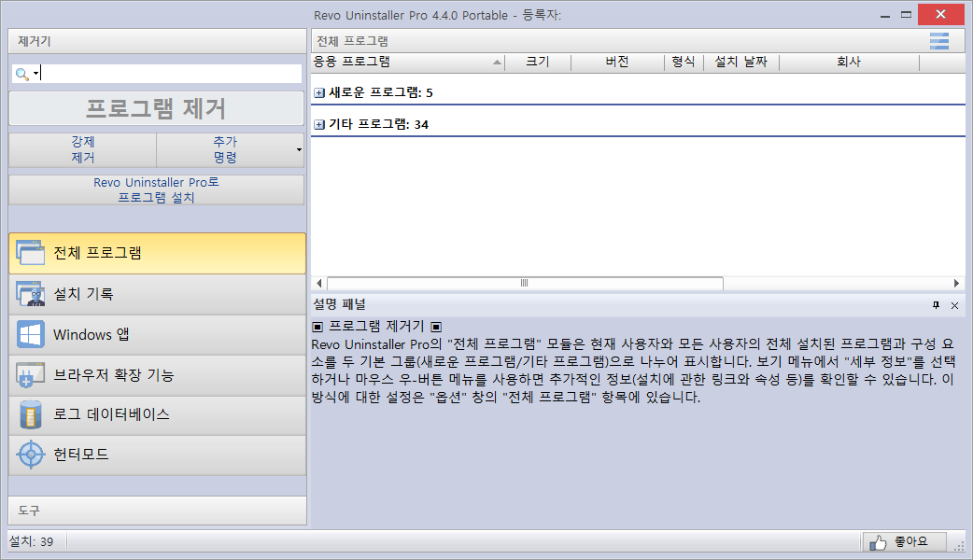Screen dimensions: 973x560
Task: Click the horizontal scrollbar left arrow
Action: coord(319,284)
